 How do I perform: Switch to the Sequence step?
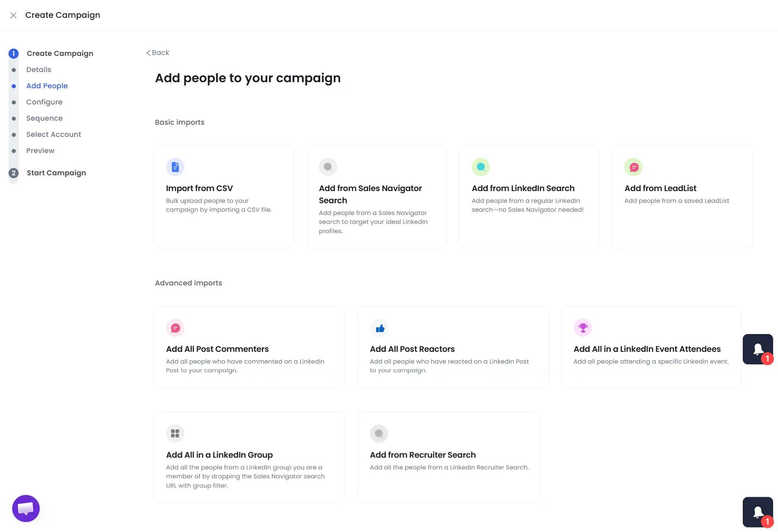(45, 118)
